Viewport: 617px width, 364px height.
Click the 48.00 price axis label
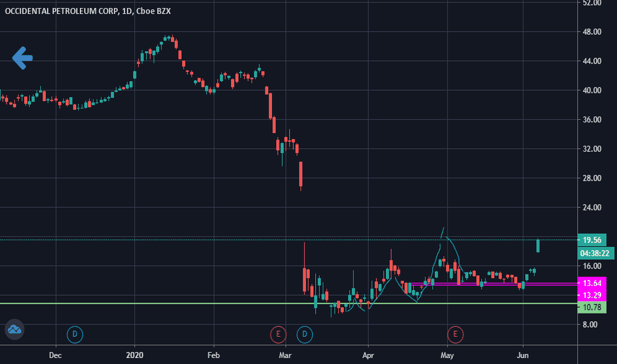pyautogui.click(x=592, y=32)
